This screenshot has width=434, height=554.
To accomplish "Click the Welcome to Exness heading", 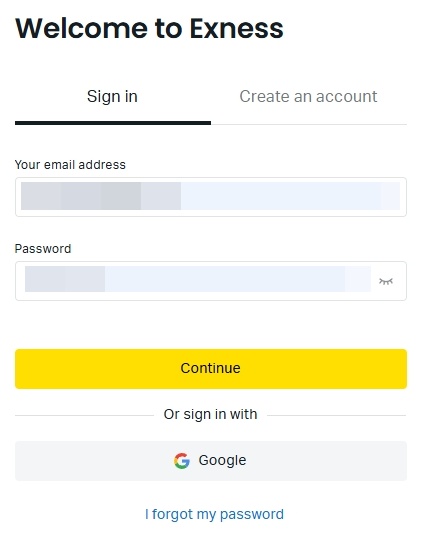I will 149,28.
